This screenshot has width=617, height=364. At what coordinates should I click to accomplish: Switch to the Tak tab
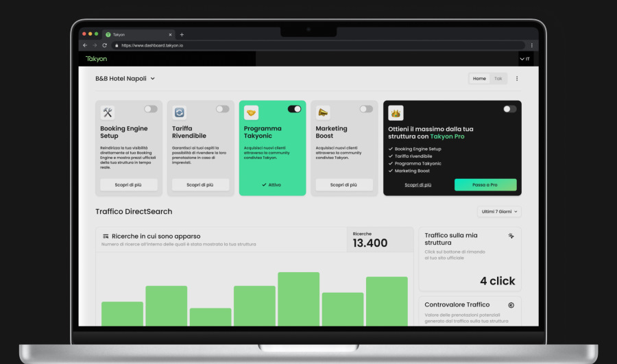point(498,79)
